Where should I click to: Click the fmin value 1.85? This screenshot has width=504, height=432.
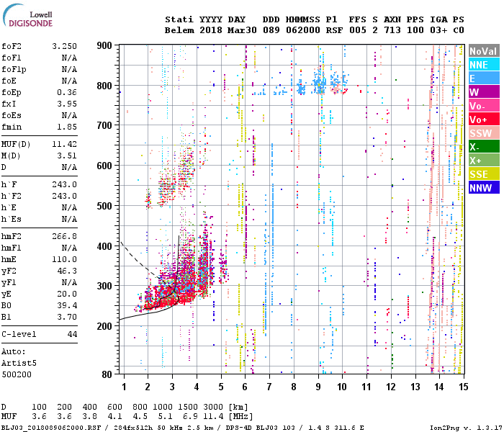[67, 127]
